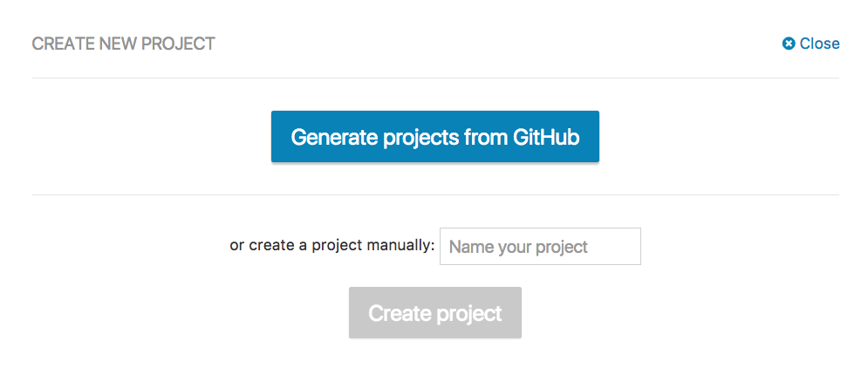
Task: Choose the blue GitHub generation button
Action: coord(435,137)
